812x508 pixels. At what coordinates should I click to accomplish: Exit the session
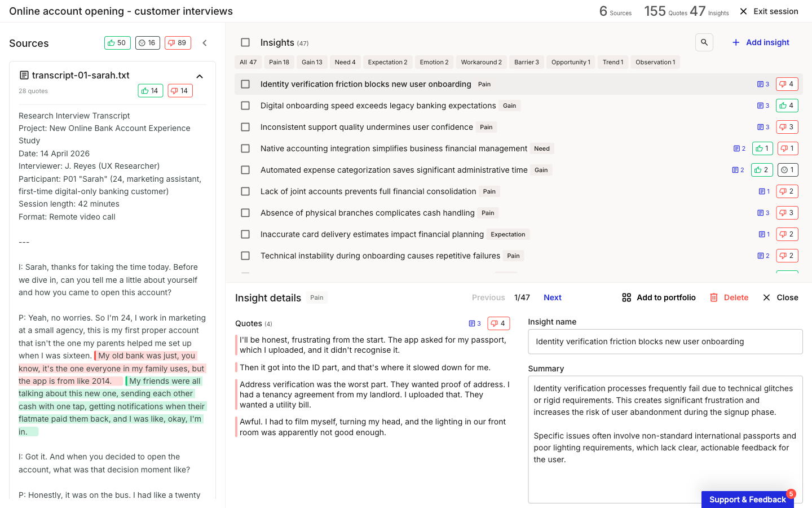click(x=769, y=11)
